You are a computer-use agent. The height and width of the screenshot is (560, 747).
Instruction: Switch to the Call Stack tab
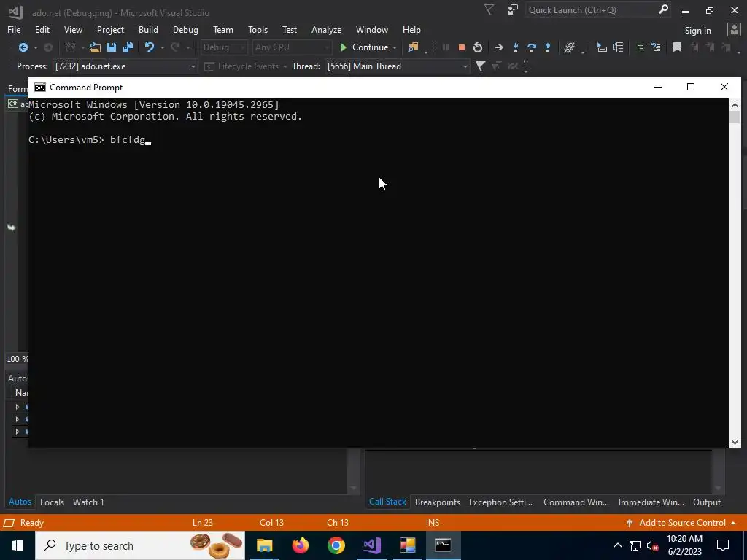pos(387,502)
